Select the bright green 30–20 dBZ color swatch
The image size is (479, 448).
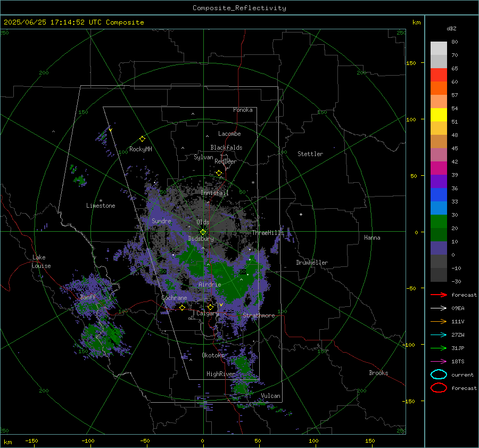pos(439,221)
